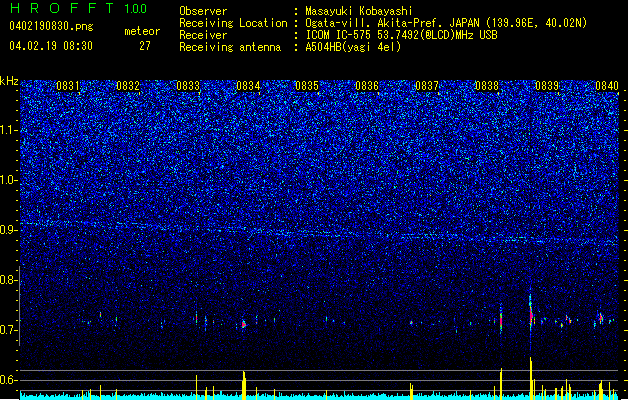The image size is (629, 400).
Task: Click the 0.7 kHz axis label
Action: (x=9, y=330)
